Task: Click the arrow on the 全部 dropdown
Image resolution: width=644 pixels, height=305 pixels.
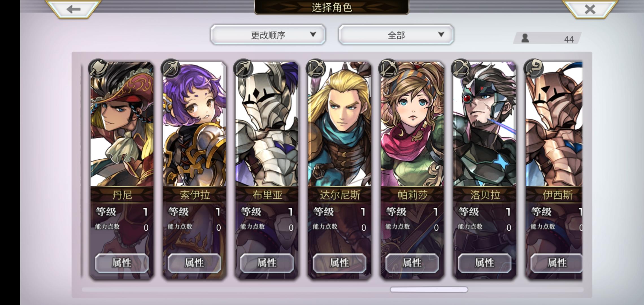Action: tap(441, 34)
